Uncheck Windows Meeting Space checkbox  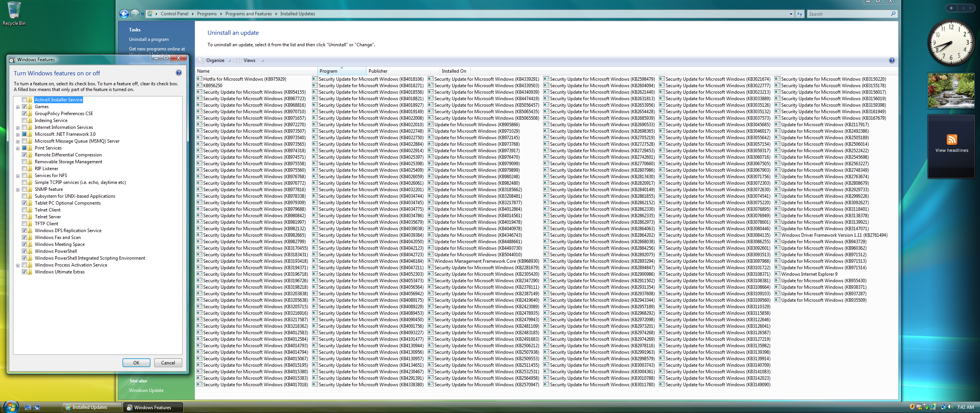pos(24,244)
